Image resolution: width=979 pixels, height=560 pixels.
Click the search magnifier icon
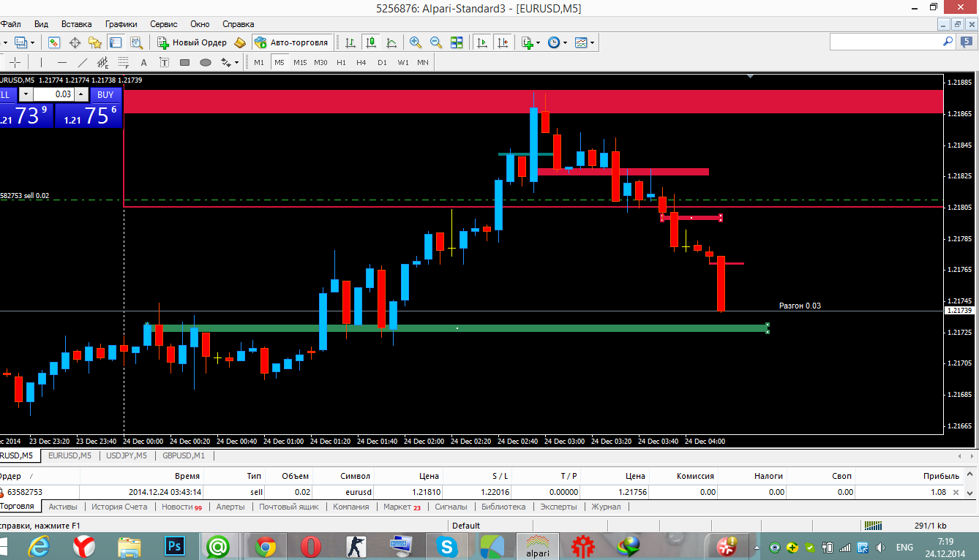click(x=948, y=42)
